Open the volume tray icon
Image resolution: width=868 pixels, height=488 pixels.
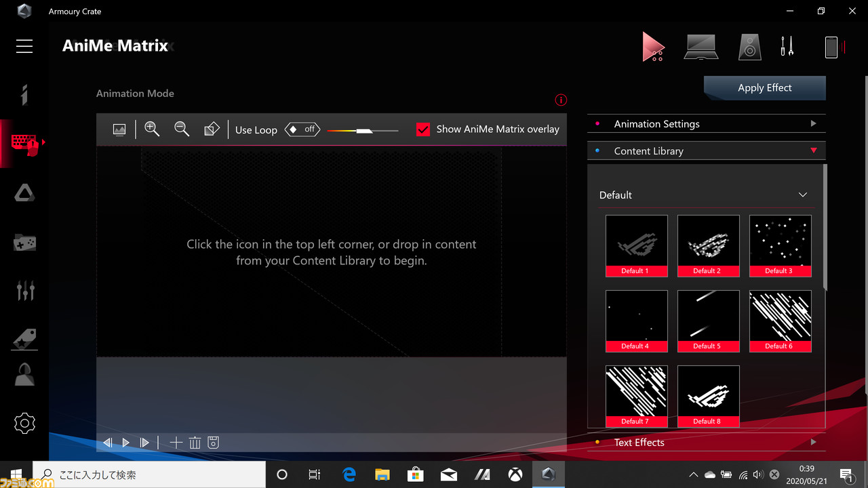(x=758, y=474)
